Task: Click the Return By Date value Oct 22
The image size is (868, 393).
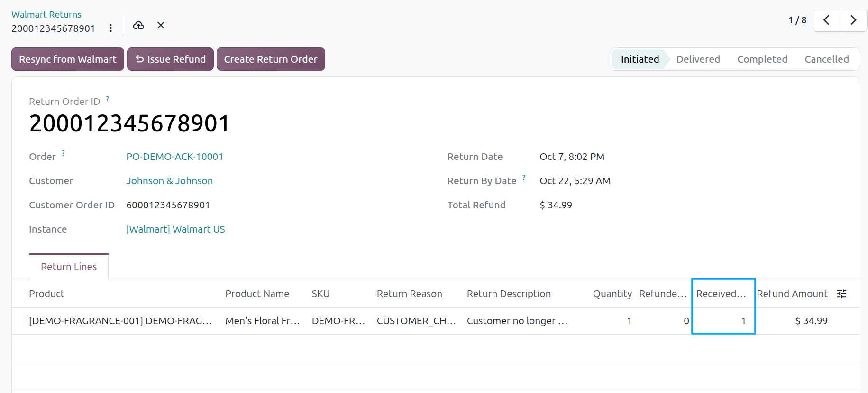Action: click(575, 181)
